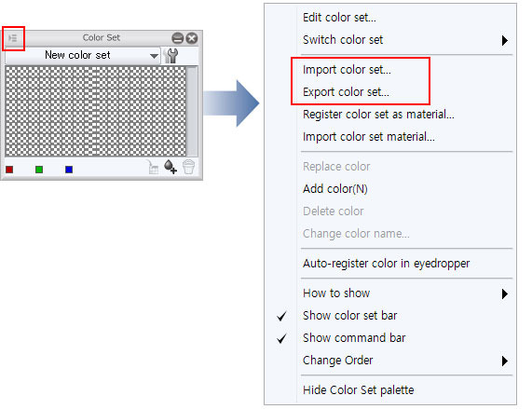
Task: Click the add color droplet icon
Action: pos(171,167)
